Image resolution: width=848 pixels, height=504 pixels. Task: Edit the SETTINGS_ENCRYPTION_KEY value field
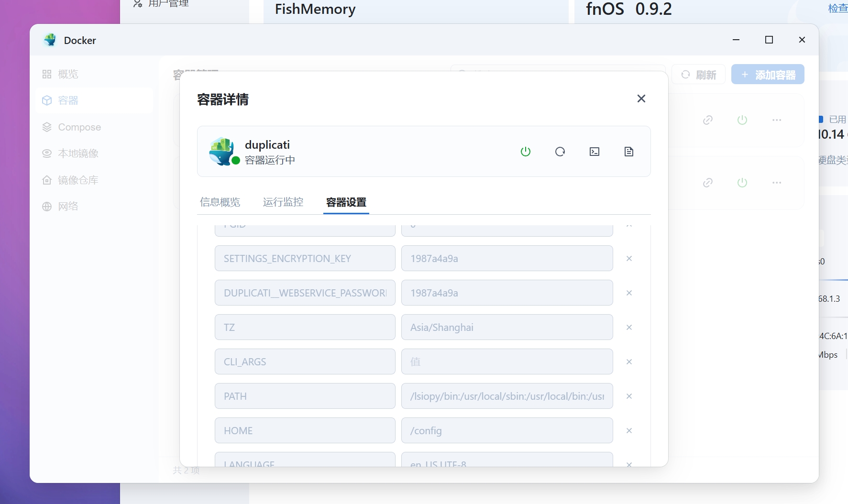(507, 258)
